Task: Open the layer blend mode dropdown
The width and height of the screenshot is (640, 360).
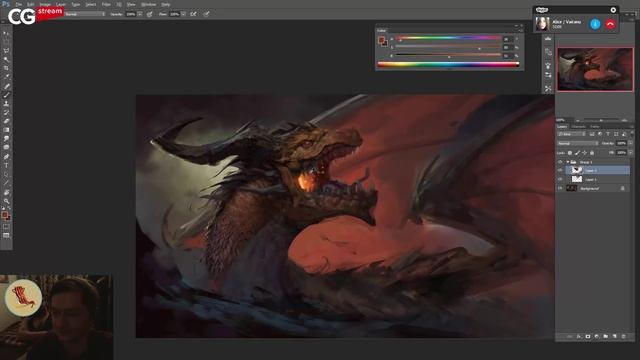Action: (x=578, y=143)
